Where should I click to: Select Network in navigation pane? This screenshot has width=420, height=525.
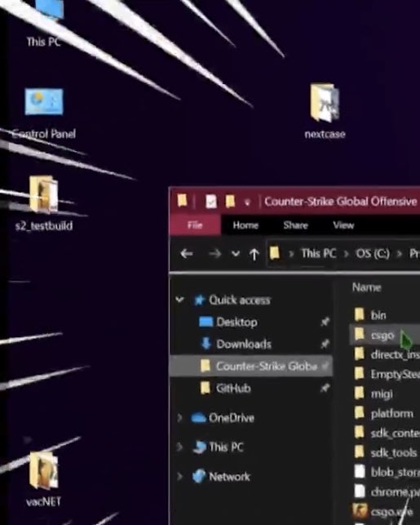click(x=229, y=477)
